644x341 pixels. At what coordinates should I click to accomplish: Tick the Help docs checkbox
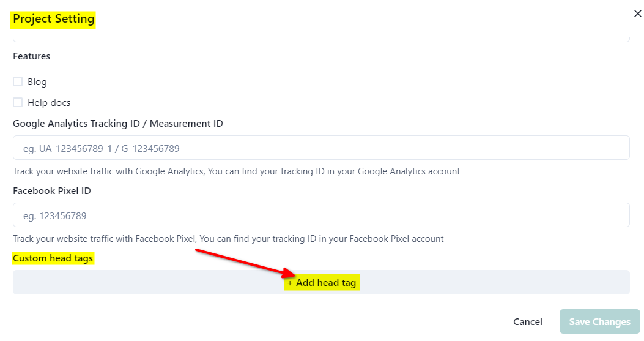coord(18,102)
